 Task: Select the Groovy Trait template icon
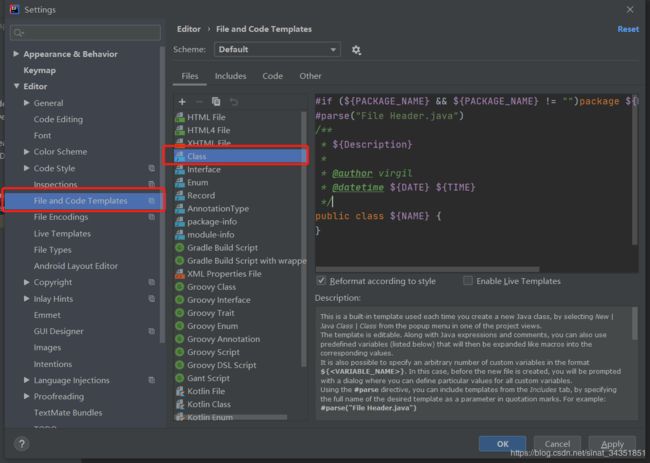[179, 313]
